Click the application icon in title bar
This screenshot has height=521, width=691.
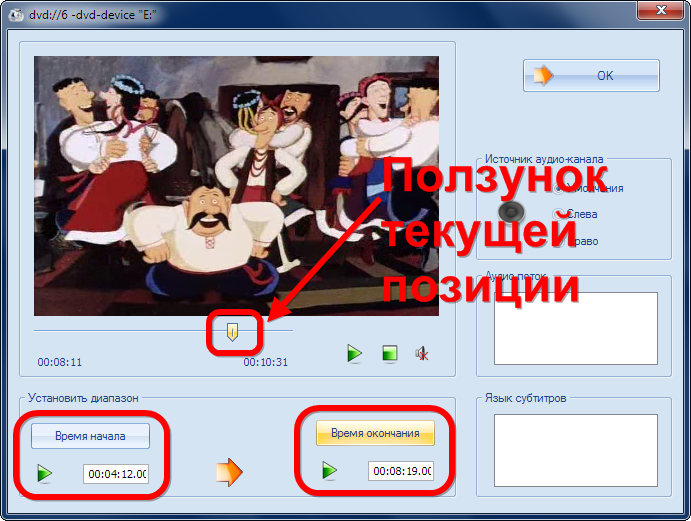click(x=16, y=15)
